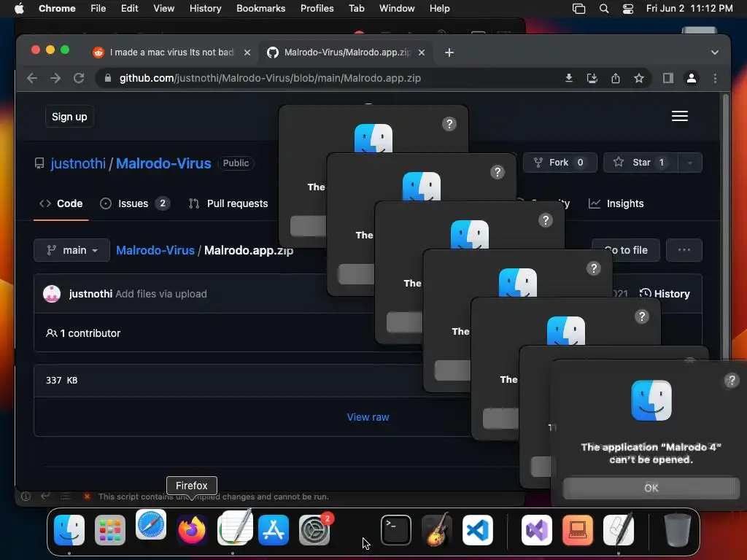Open the Bookmarks menu
Screen dimensions: 747x560
pyautogui.click(x=260, y=8)
